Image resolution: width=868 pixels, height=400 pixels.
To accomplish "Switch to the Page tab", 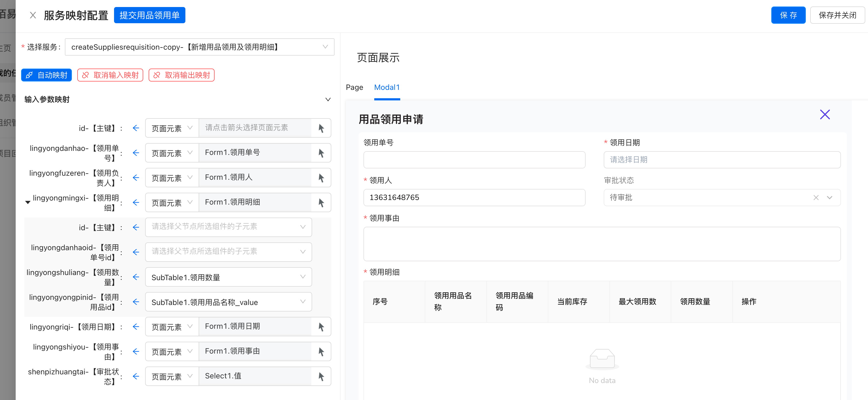I will 355,87.
